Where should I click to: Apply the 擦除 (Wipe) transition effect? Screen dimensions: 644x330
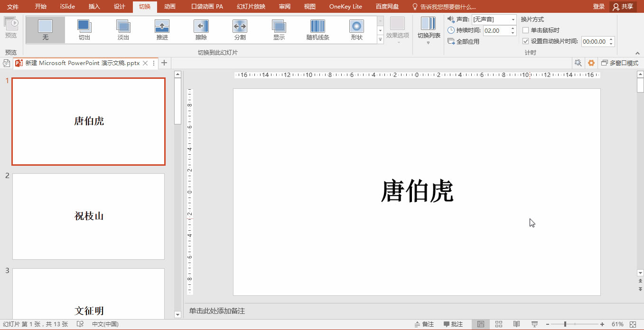201,29
